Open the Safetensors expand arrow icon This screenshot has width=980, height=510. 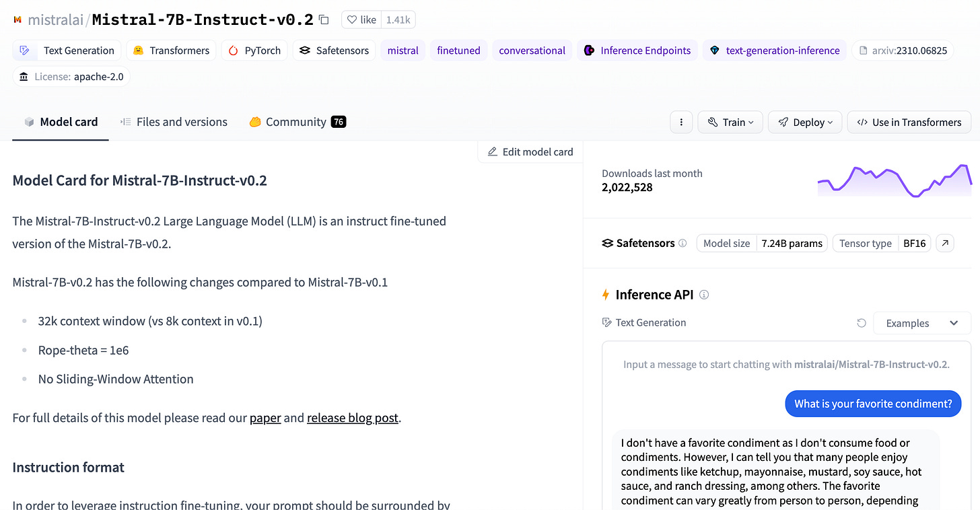pos(945,243)
